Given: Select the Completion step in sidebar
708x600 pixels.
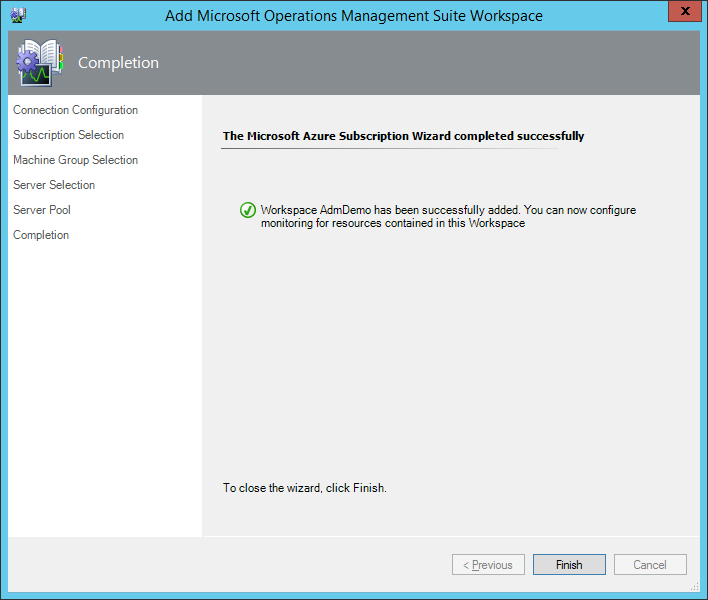Looking at the screenshot, I should coord(41,235).
